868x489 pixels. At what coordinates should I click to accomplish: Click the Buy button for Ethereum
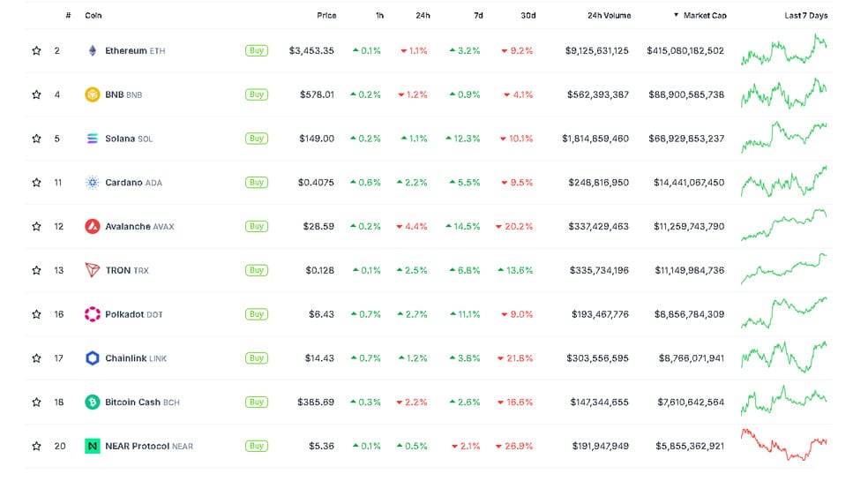click(257, 50)
